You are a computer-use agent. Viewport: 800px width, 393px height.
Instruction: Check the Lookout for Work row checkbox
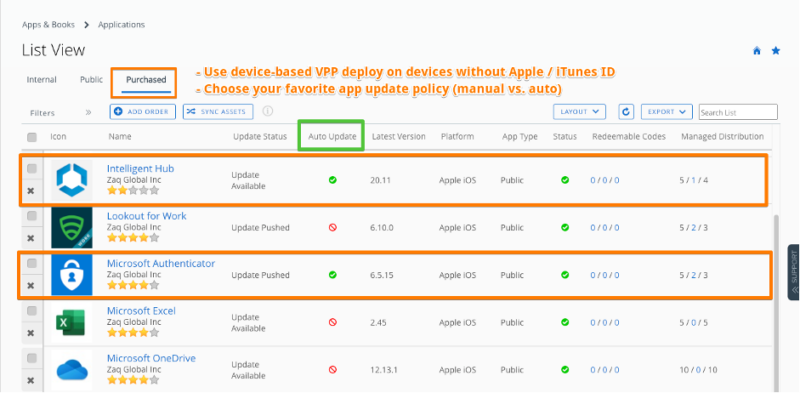32,216
